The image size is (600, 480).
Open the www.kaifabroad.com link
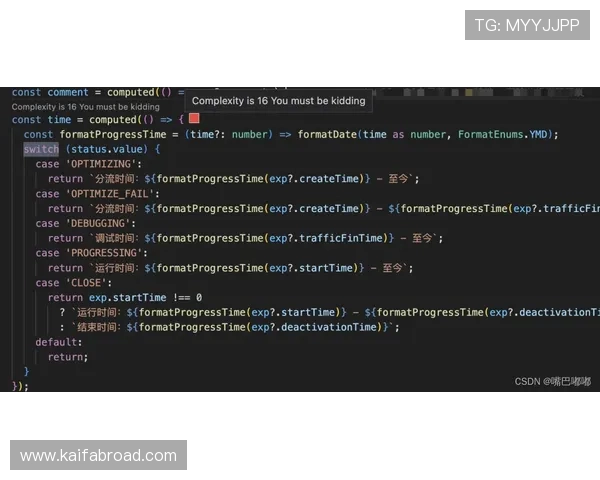99,456
